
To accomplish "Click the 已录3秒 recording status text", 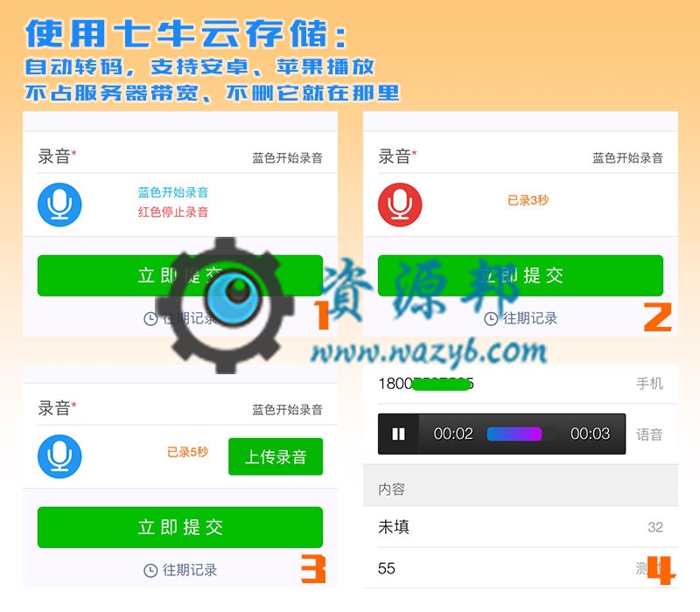I will [x=528, y=200].
